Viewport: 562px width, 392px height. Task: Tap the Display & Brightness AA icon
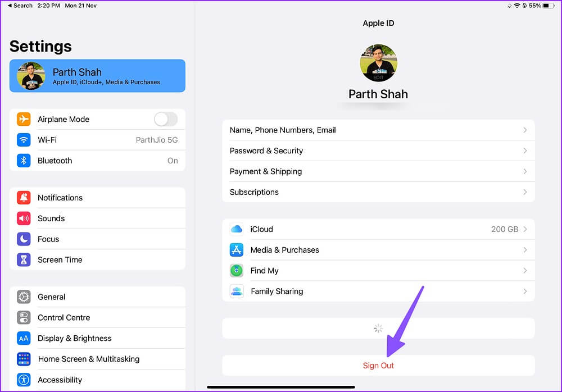24,338
